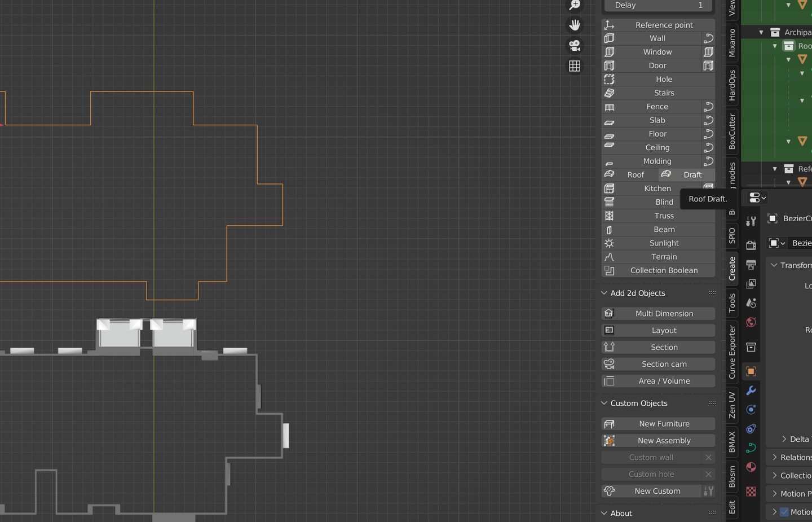Open the preset icon beside Window
The image size is (812, 522).
click(709, 52)
